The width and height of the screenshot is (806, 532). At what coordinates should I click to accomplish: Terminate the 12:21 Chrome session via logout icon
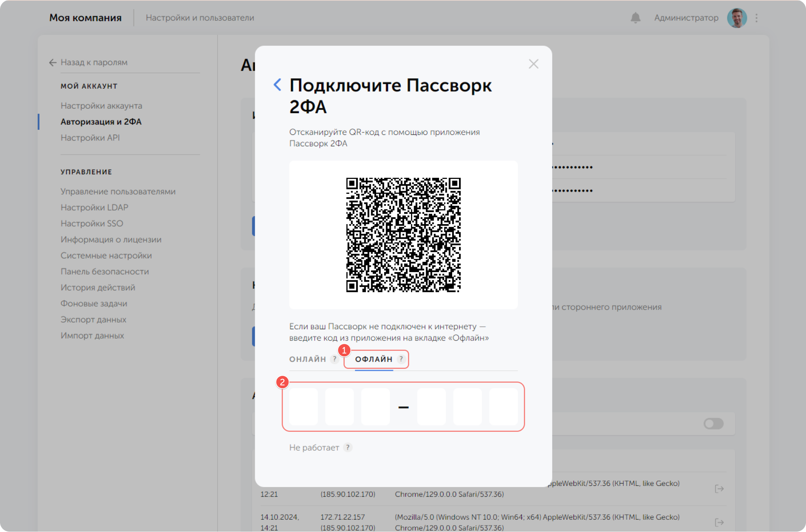[719, 488]
